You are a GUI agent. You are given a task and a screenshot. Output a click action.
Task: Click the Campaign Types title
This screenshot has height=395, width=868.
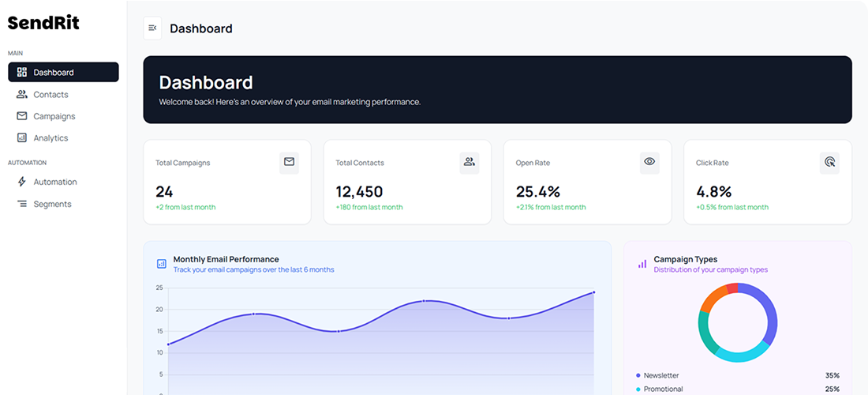tap(685, 259)
